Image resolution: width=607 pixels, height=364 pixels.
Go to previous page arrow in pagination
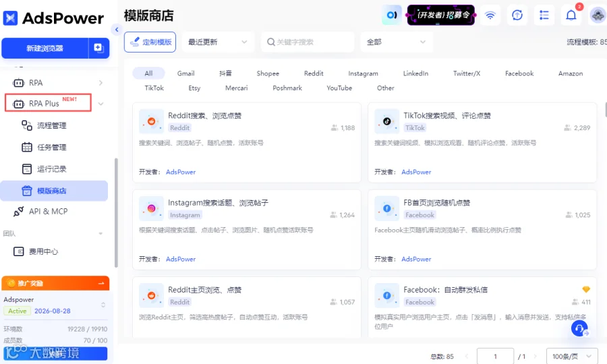tap(467, 357)
